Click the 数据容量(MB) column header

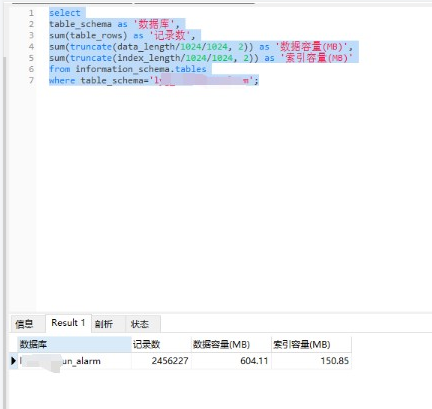231,344
